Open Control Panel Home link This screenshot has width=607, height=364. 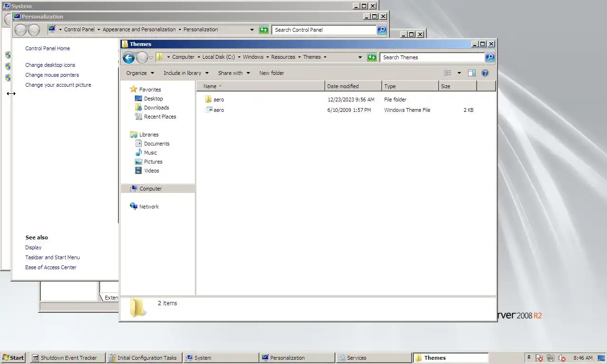tap(47, 48)
